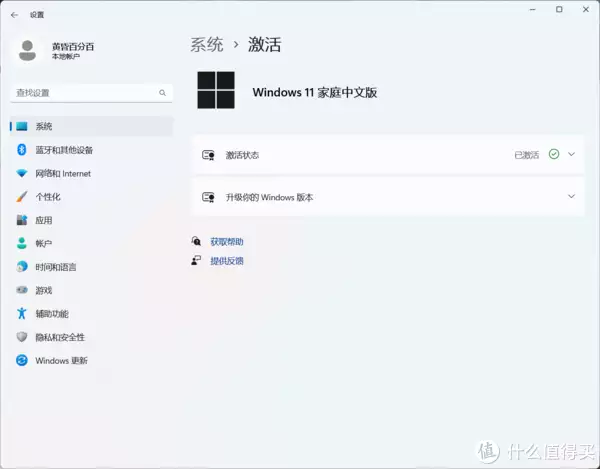This screenshot has height=469, width=600.
Task: Click the 时间和语言 globe icon
Action: coord(22,267)
